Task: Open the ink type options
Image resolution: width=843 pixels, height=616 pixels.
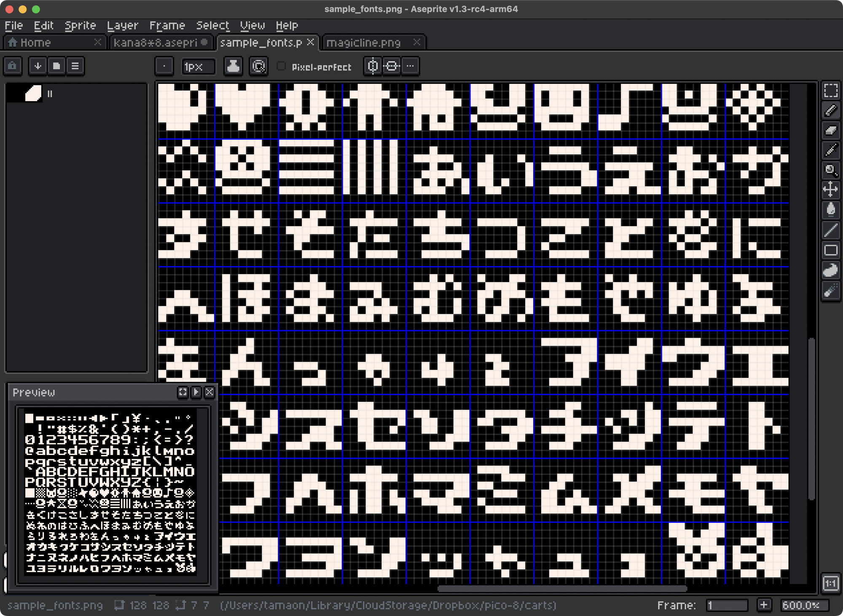Action: click(x=233, y=66)
